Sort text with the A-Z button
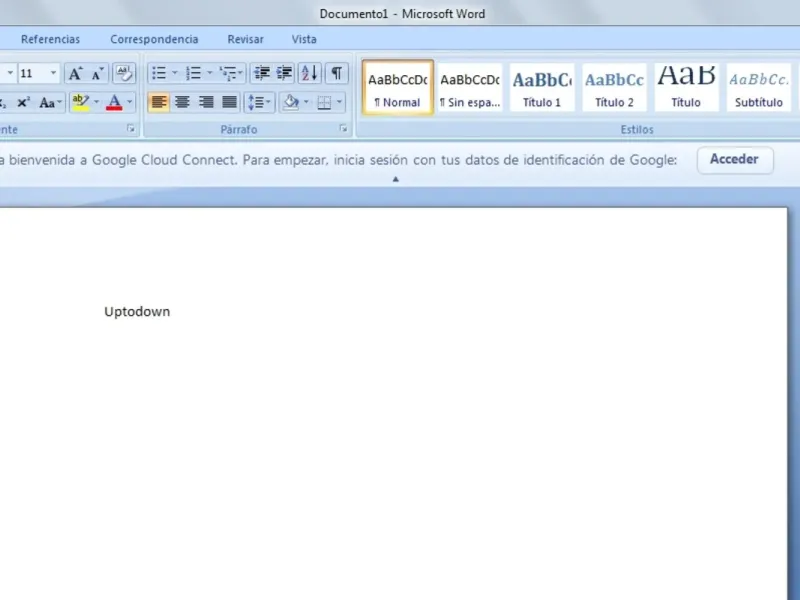Screen dimensions: 800x600 click(x=310, y=73)
